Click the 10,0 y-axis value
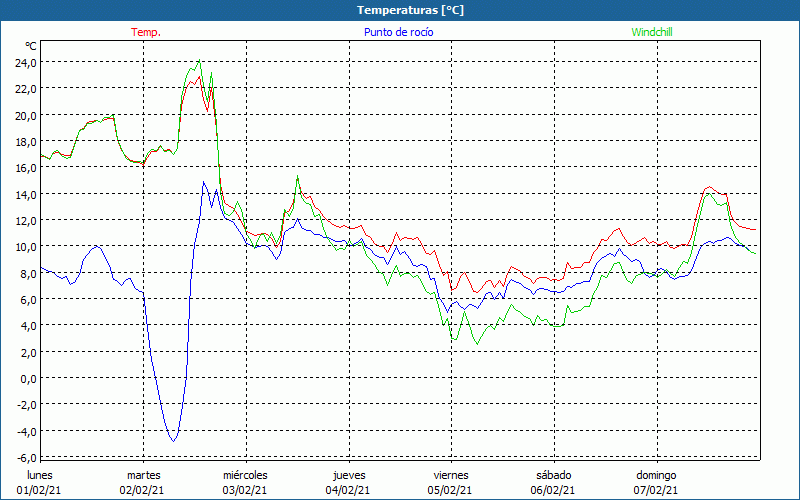The image size is (800, 500). (26, 247)
